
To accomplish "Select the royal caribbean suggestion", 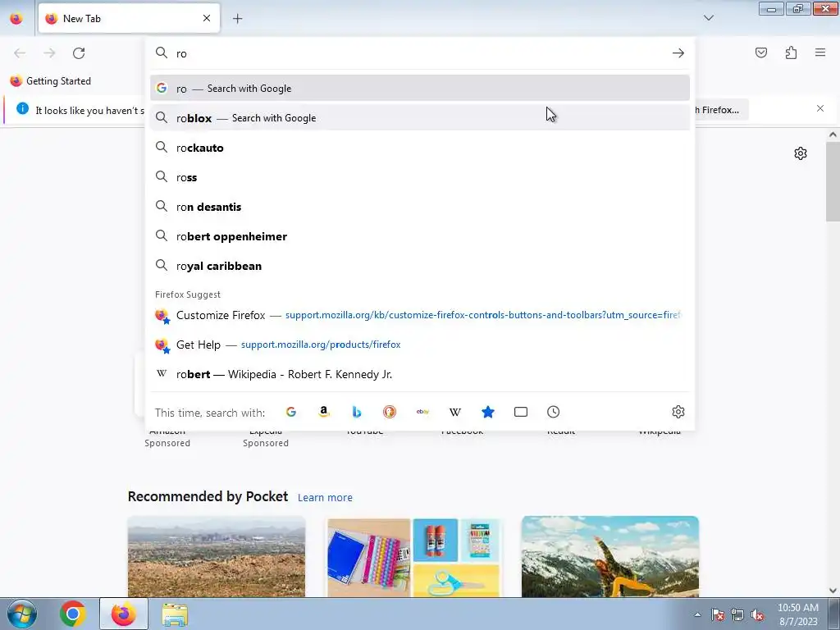I will coord(420,266).
